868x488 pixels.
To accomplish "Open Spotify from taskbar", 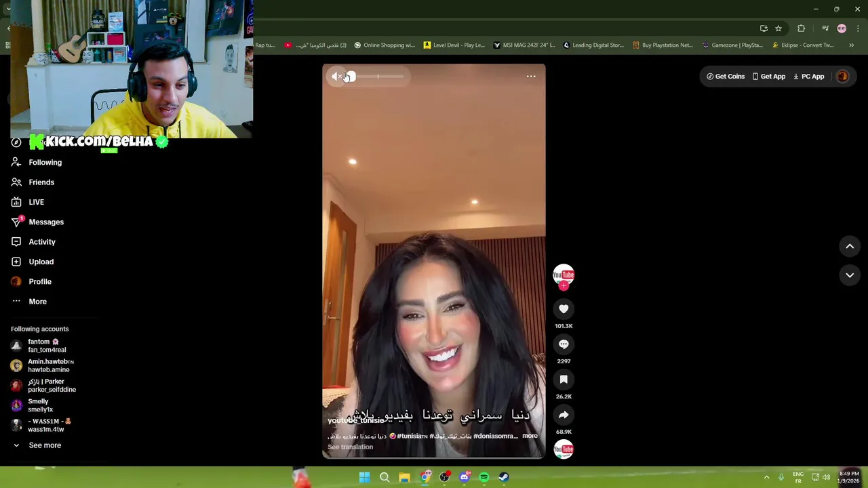I will (x=484, y=477).
